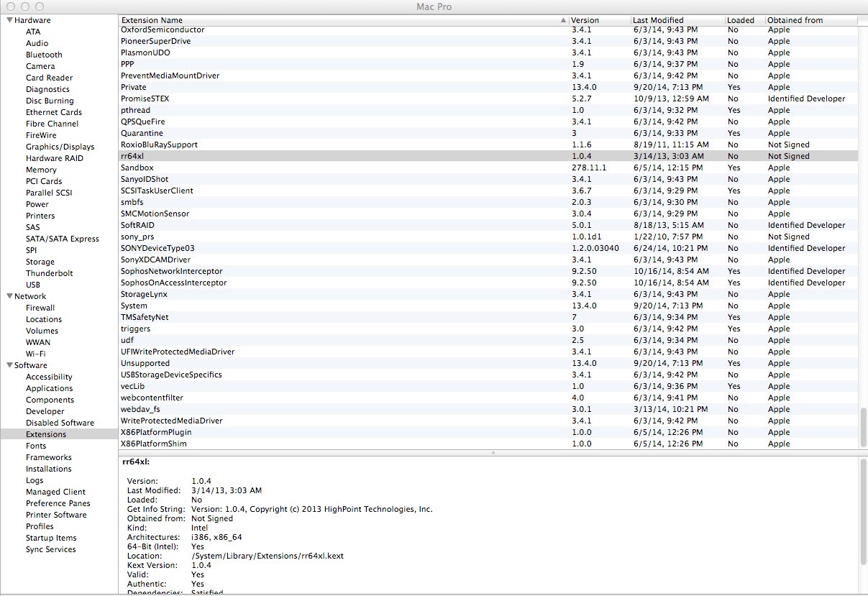
Task: Collapse the Software section triangle
Action: pyautogui.click(x=9, y=365)
